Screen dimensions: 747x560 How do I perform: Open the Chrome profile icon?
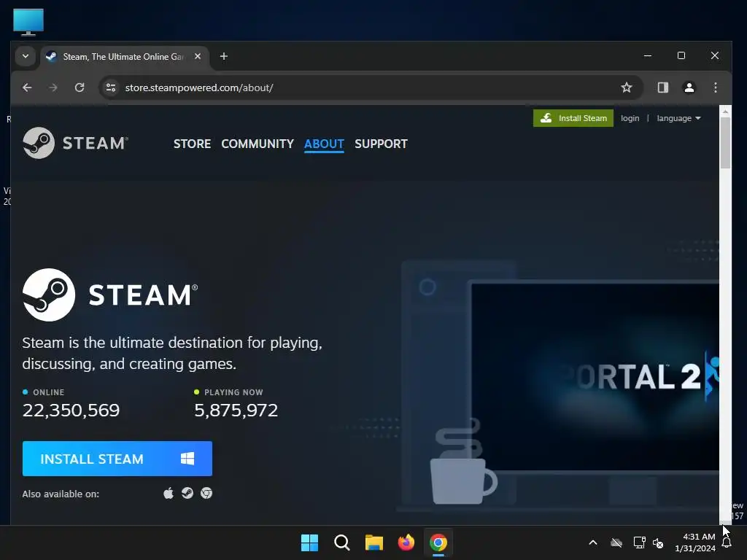[689, 87]
